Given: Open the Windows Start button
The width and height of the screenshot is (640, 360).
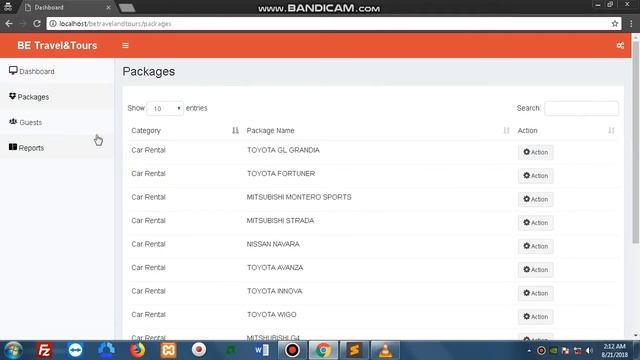Looking at the screenshot, I should [x=13, y=350].
